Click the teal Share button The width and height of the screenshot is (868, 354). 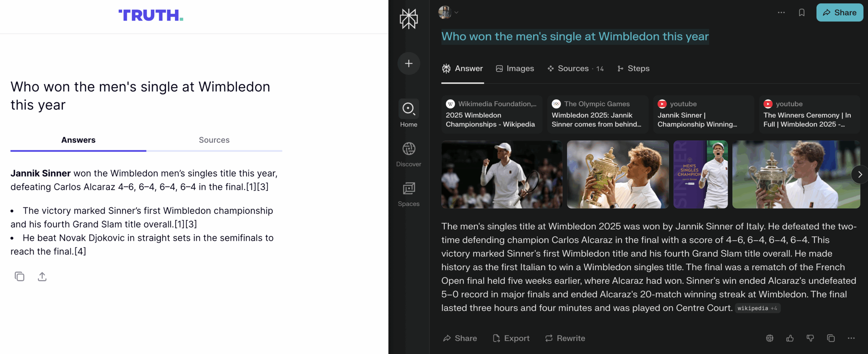tap(840, 13)
